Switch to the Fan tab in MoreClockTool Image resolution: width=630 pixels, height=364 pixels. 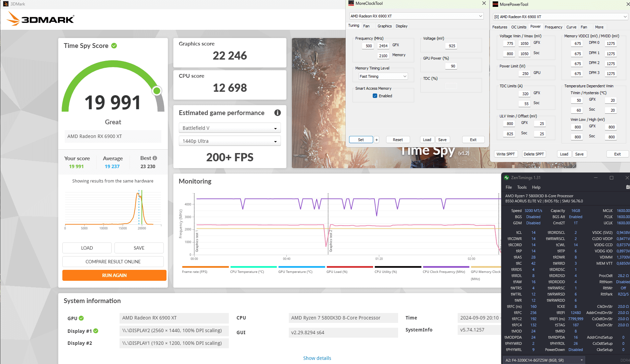(x=366, y=26)
